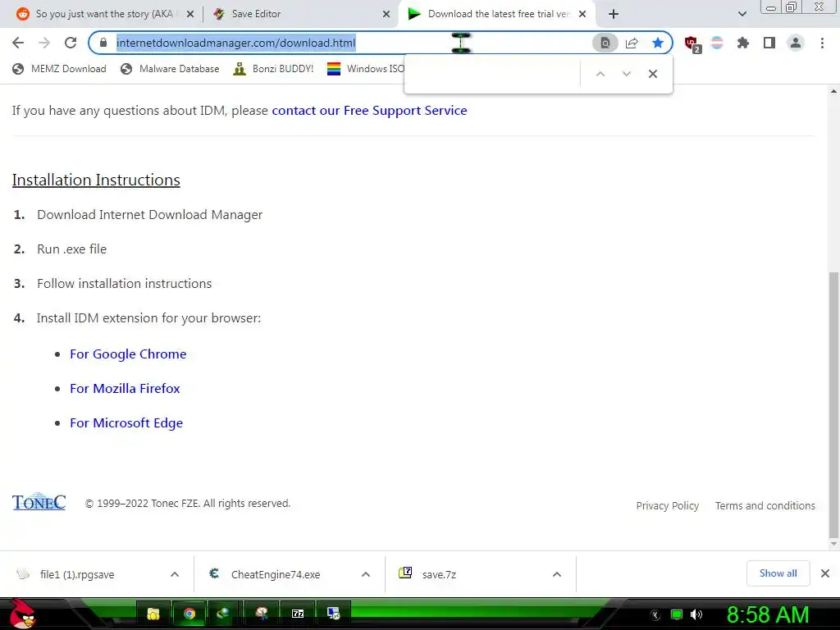The height and width of the screenshot is (630, 840).
Task: Click the page's vertical scrollbar thumb
Action: [x=833, y=404]
